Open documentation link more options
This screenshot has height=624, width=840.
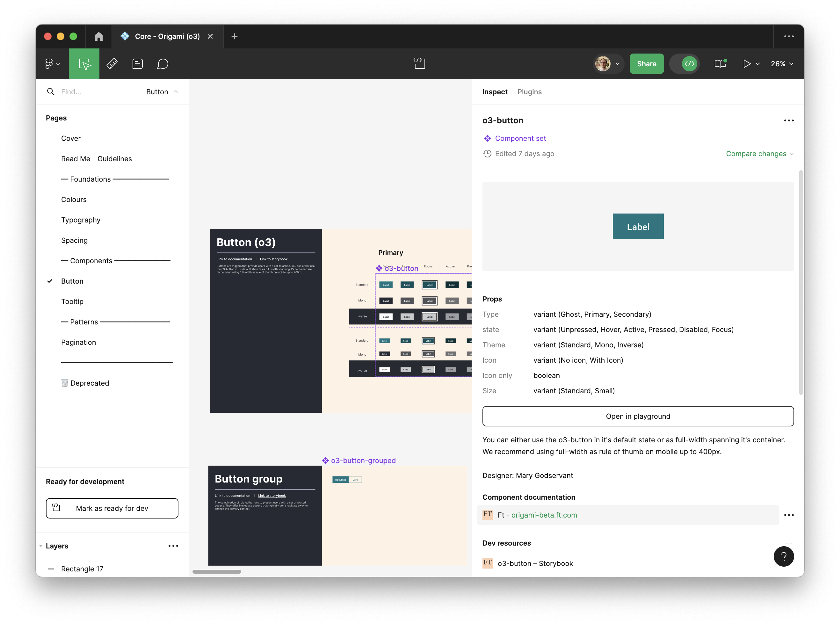coord(789,515)
